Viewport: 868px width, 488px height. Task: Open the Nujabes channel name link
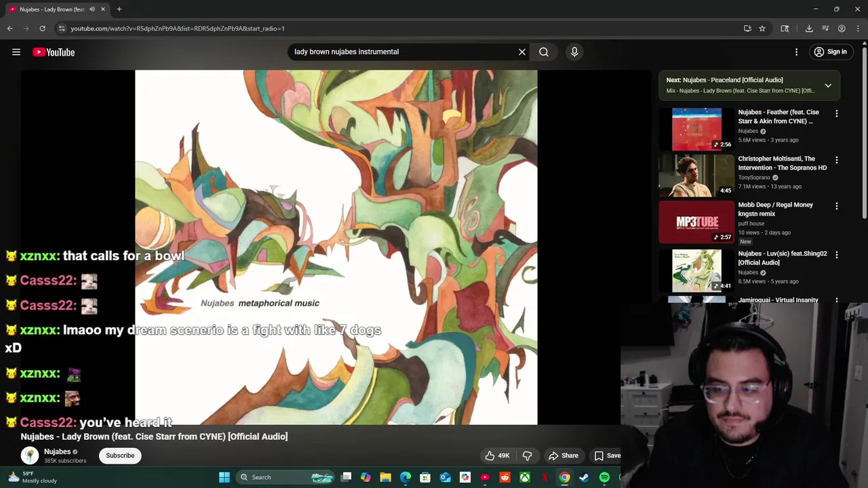click(57, 451)
